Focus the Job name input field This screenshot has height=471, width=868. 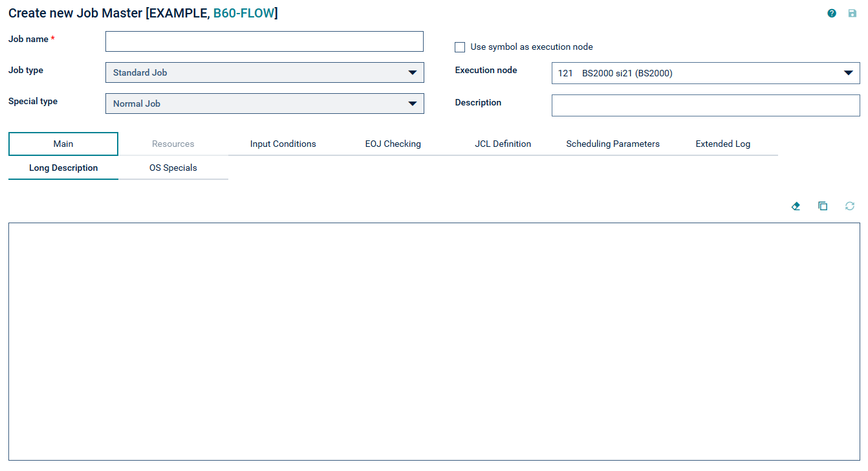pos(265,41)
